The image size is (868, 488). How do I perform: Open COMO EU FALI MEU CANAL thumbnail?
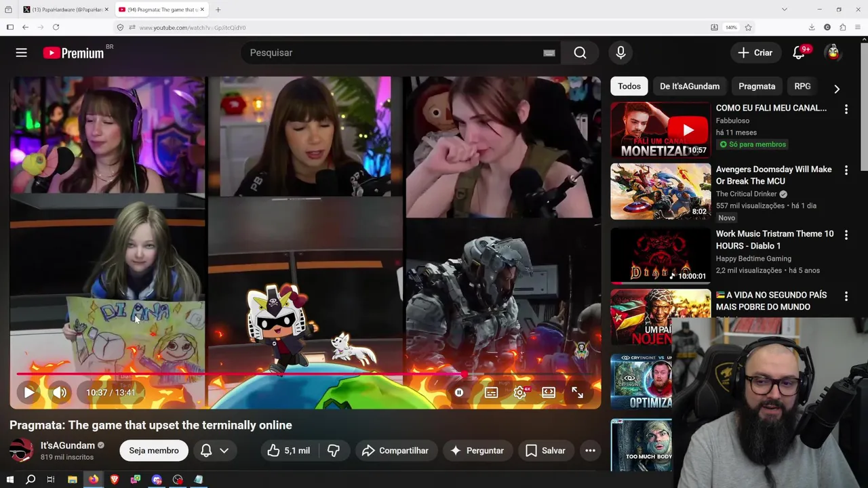click(660, 130)
